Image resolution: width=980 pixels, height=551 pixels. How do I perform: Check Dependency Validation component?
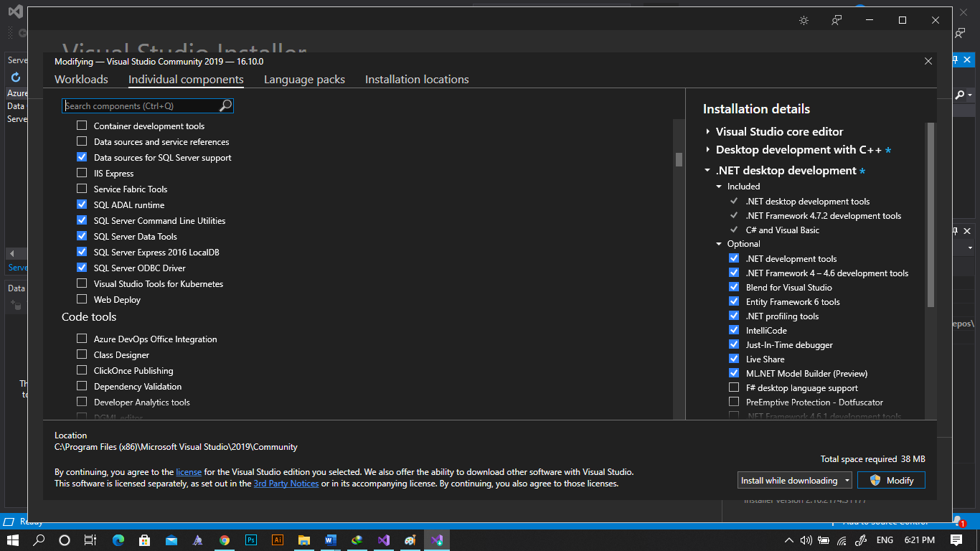point(82,386)
